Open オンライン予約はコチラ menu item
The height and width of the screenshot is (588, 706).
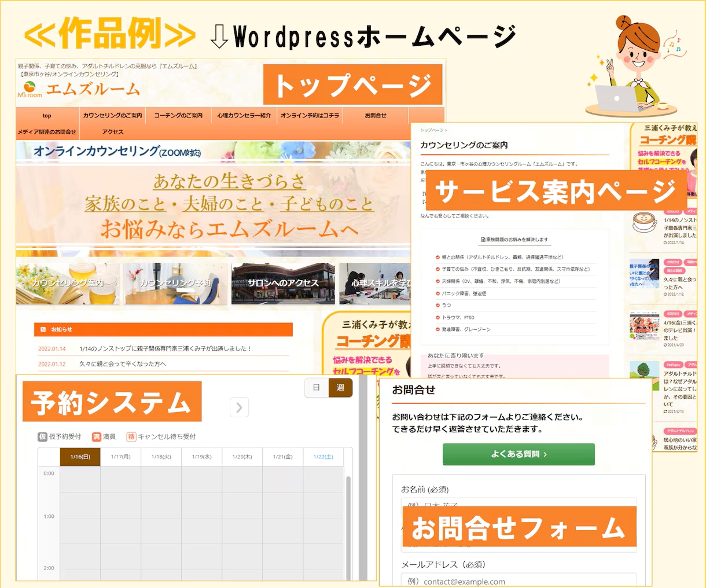coord(310,116)
